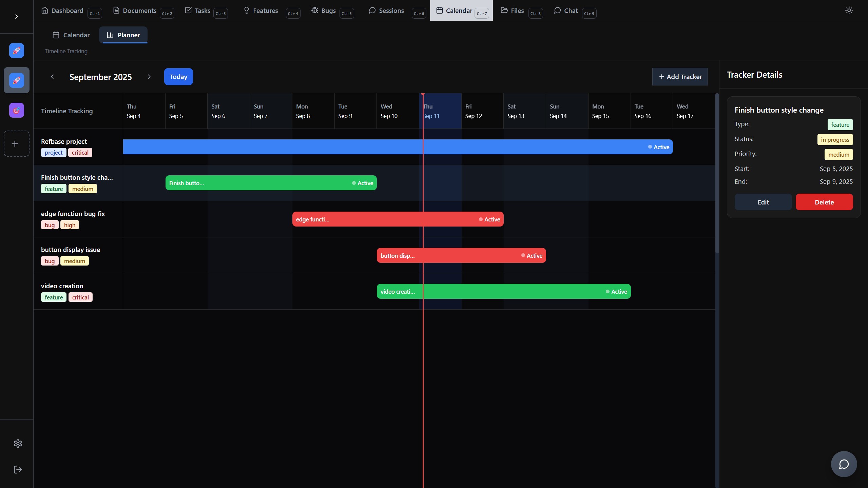Screen dimensions: 868x488
Task: Go to the previous month arrow
Action: [52, 77]
